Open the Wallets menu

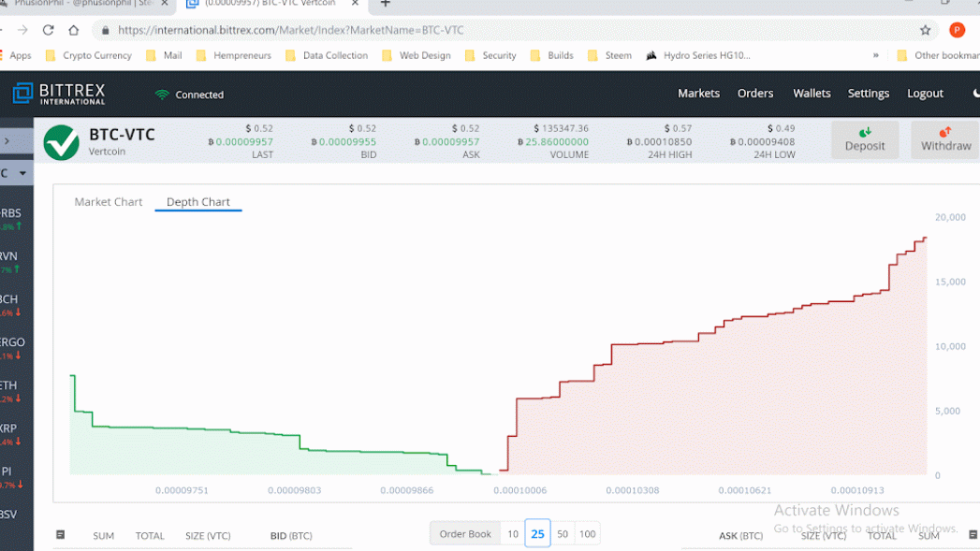812,94
